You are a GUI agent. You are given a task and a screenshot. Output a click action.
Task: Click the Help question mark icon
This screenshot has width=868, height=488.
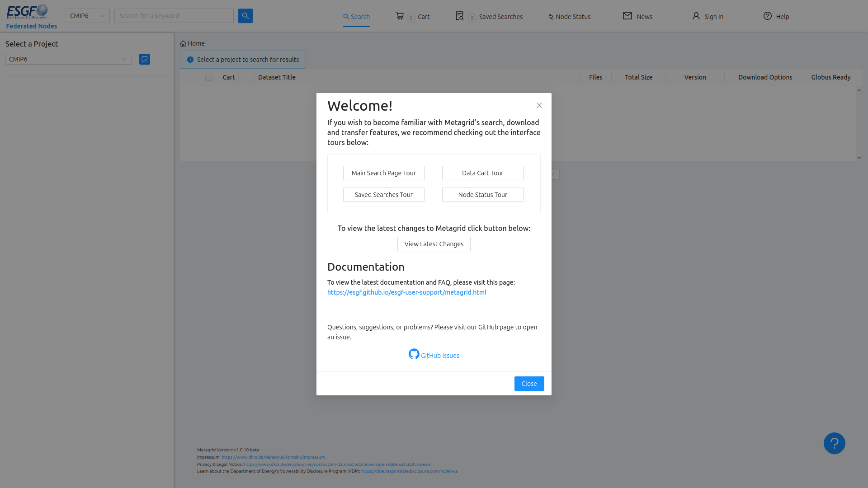pos(768,16)
